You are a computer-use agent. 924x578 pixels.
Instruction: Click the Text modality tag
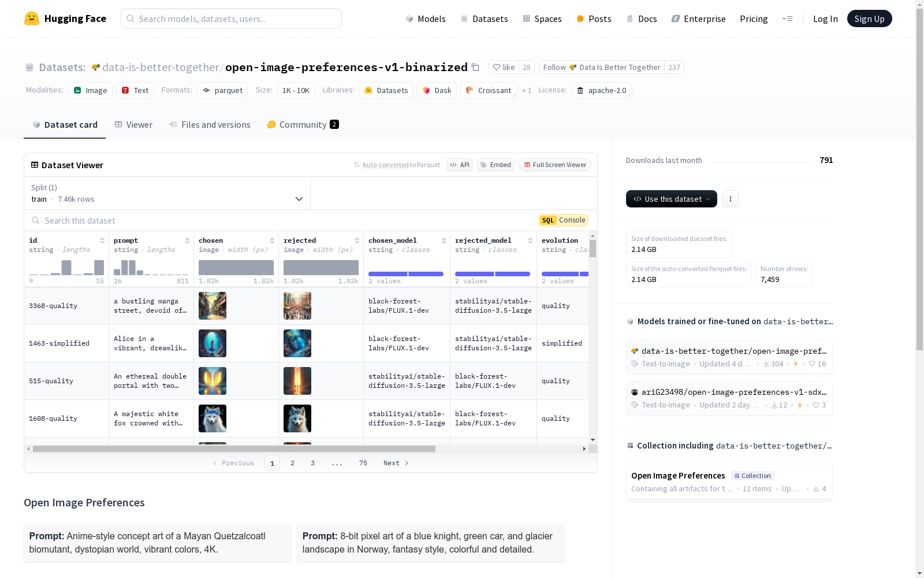135,90
